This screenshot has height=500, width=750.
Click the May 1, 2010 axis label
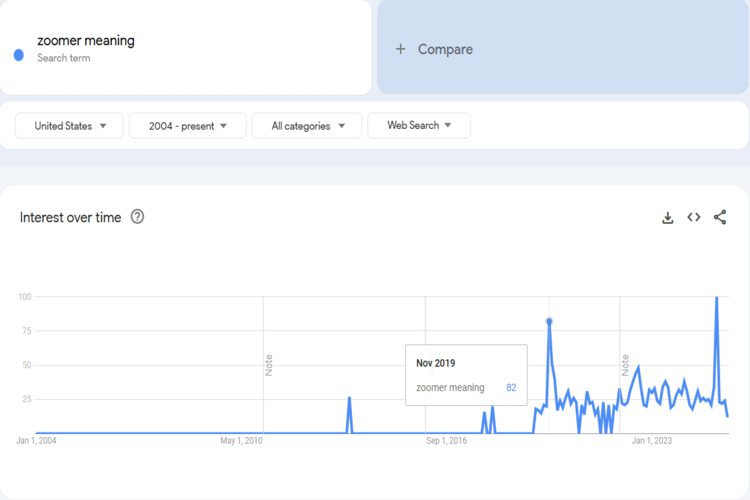241,441
